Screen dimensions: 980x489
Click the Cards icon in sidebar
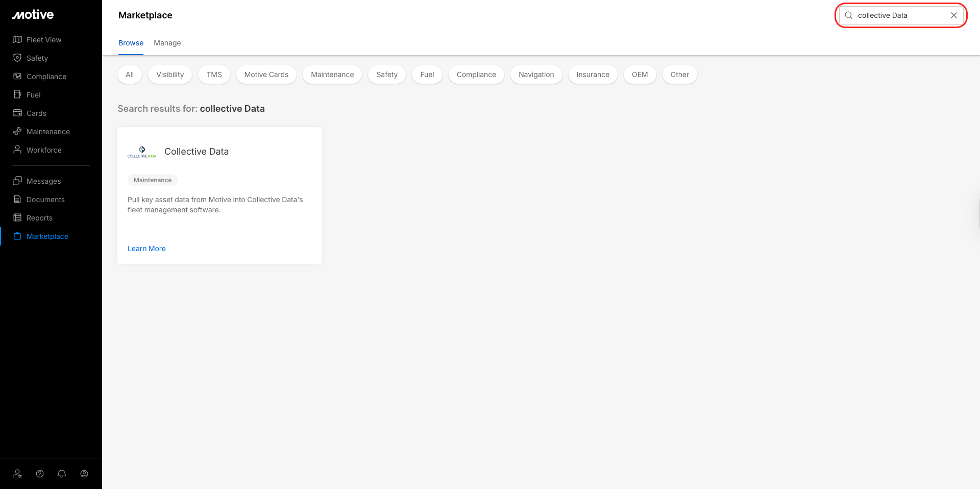point(17,113)
